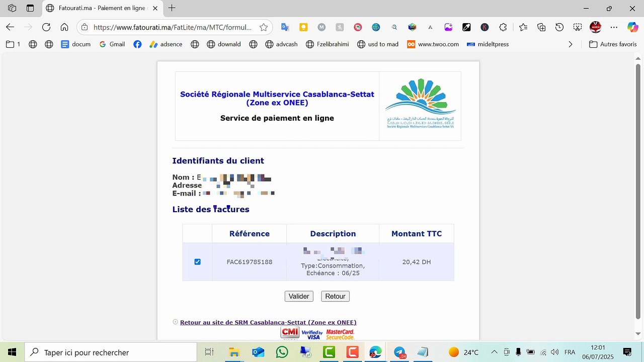This screenshot has height=362, width=644.
Task: Open the tab actions menu
Action: 30,8
